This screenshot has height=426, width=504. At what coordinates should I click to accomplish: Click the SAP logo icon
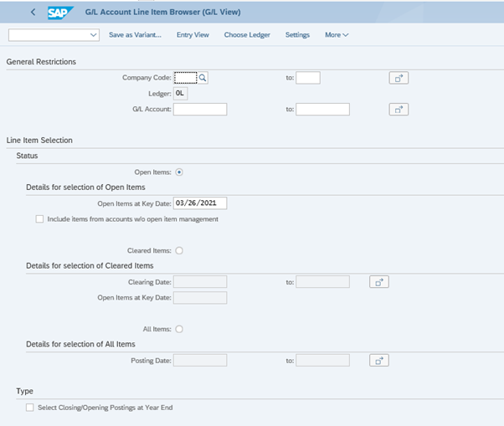coord(61,12)
